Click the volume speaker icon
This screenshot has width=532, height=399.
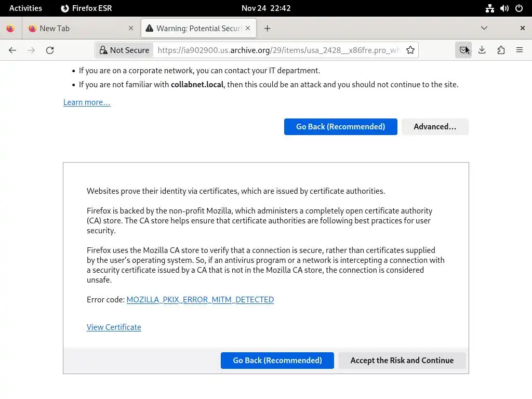click(x=504, y=8)
